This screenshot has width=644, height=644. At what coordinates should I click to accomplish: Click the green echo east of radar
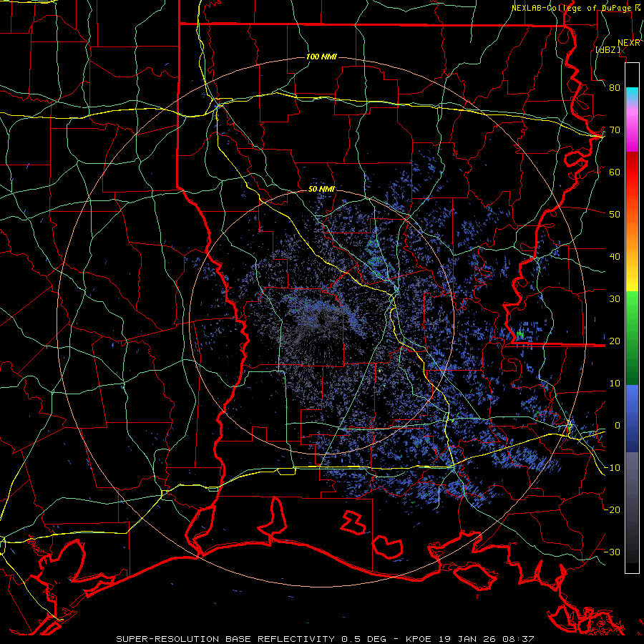pos(520,334)
